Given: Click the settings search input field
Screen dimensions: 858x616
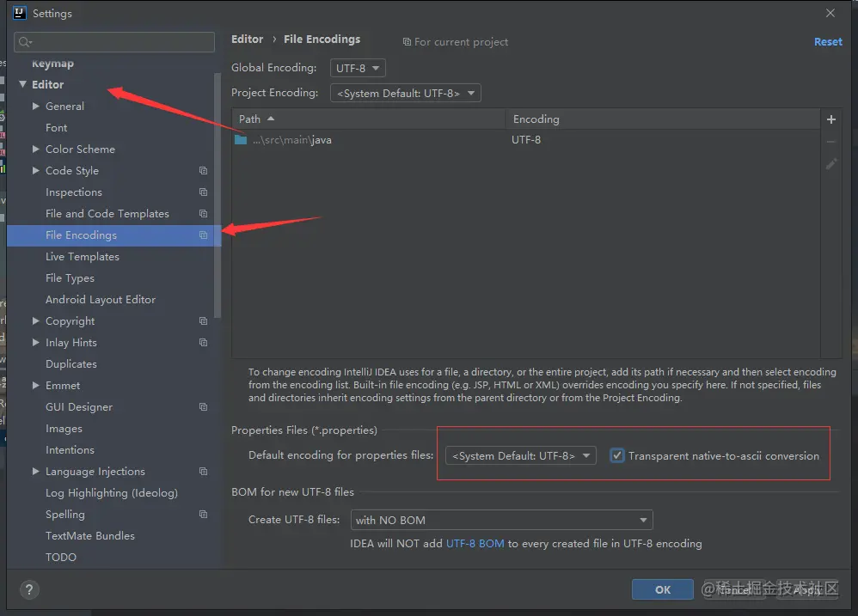Looking at the screenshot, I should coord(114,42).
